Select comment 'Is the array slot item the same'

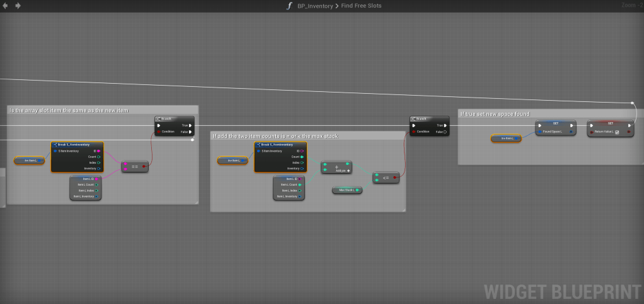click(x=69, y=110)
